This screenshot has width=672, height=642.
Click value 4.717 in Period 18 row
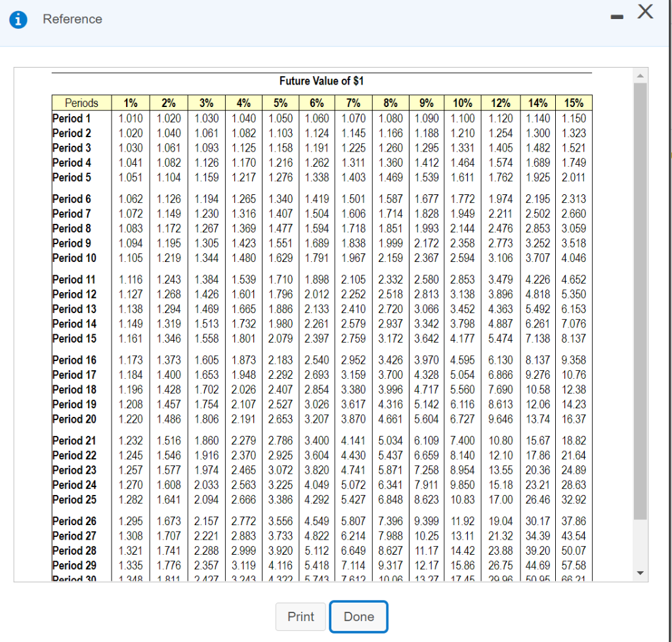[x=427, y=389]
